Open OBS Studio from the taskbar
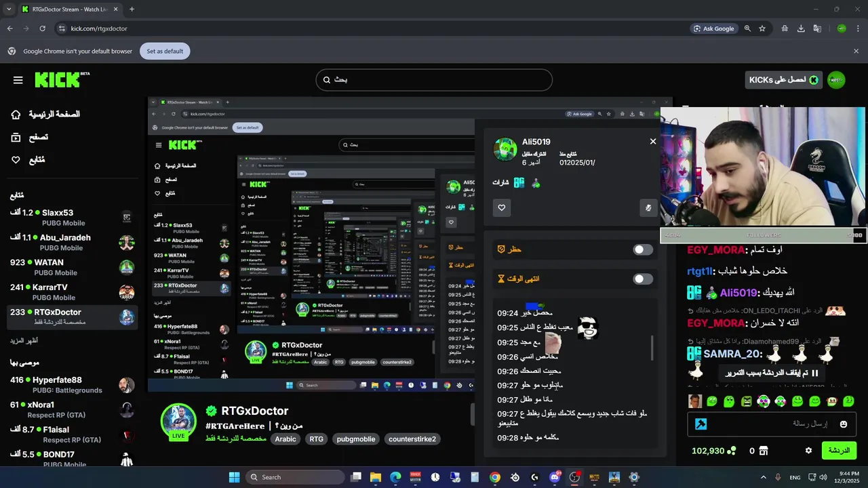The height and width of the screenshot is (488, 868). pos(574,477)
